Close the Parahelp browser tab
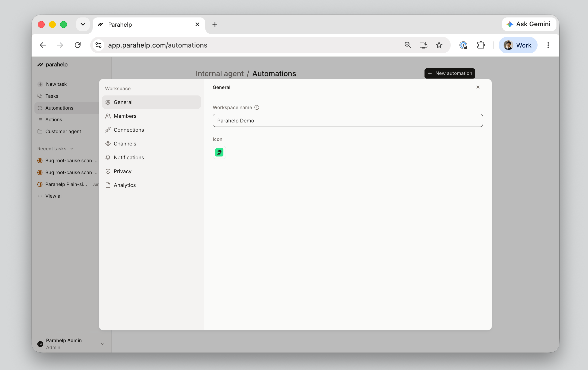 pyautogui.click(x=197, y=24)
